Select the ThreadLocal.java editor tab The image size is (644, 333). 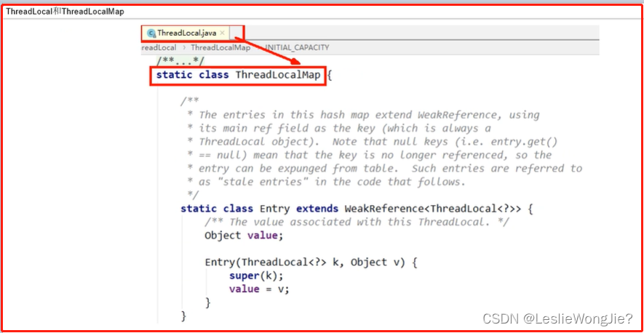186,33
